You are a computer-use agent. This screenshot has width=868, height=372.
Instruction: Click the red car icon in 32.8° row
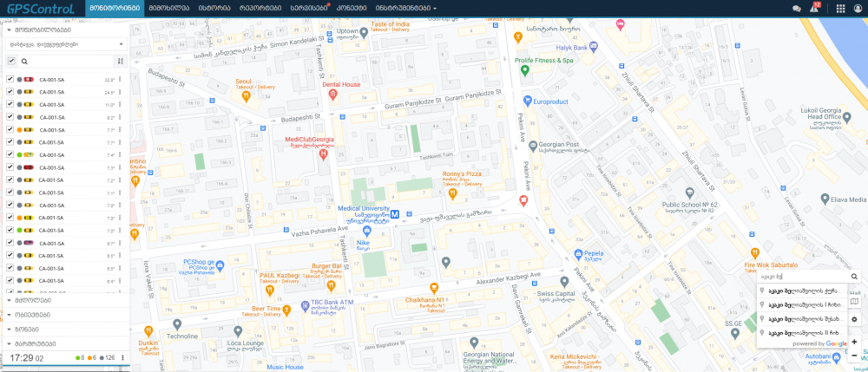click(29, 80)
